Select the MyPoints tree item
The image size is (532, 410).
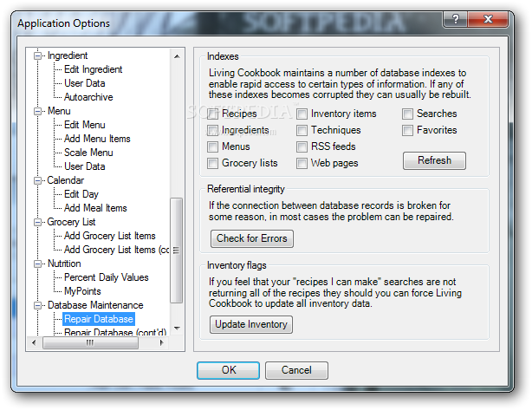82,291
